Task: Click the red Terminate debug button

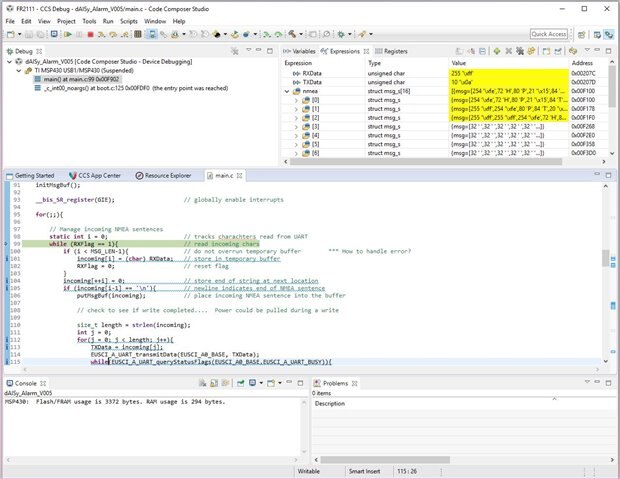Action: pyautogui.click(x=89, y=34)
